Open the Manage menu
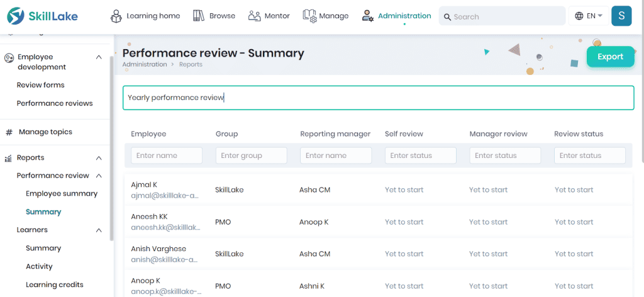Image resolution: width=644 pixels, height=297 pixels. click(x=333, y=16)
